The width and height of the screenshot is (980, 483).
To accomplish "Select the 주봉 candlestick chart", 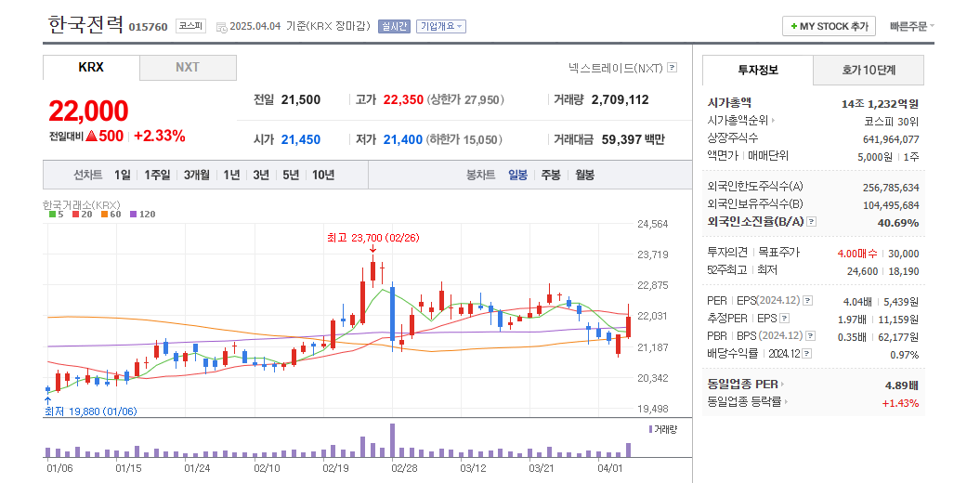I will (551, 175).
